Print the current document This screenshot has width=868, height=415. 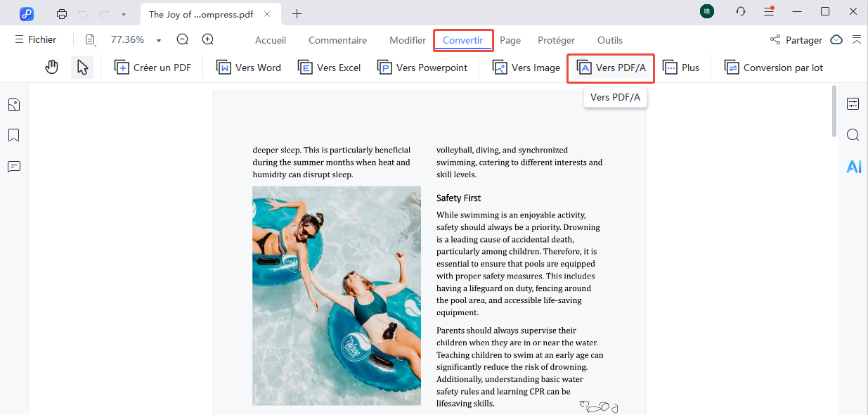[62, 13]
